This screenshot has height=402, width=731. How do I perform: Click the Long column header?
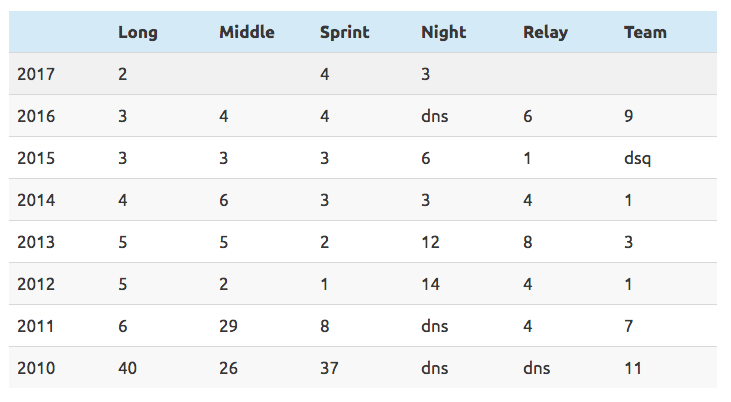pyautogui.click(x=138, y=32)
